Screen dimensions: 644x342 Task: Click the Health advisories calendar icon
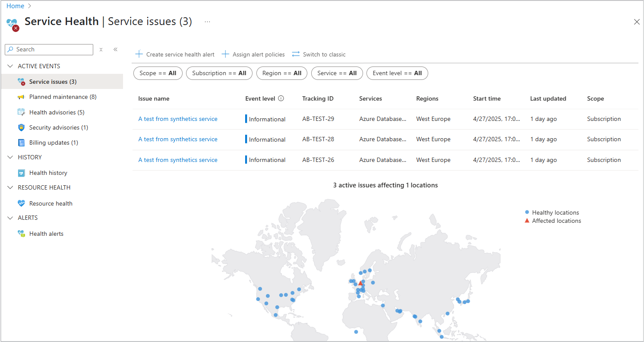[21, 112]
